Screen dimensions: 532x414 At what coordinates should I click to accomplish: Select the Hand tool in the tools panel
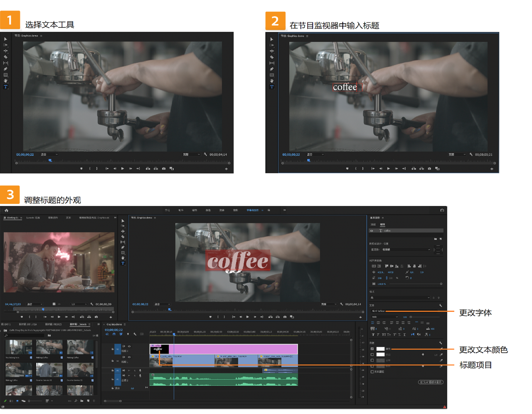(123, 257)
